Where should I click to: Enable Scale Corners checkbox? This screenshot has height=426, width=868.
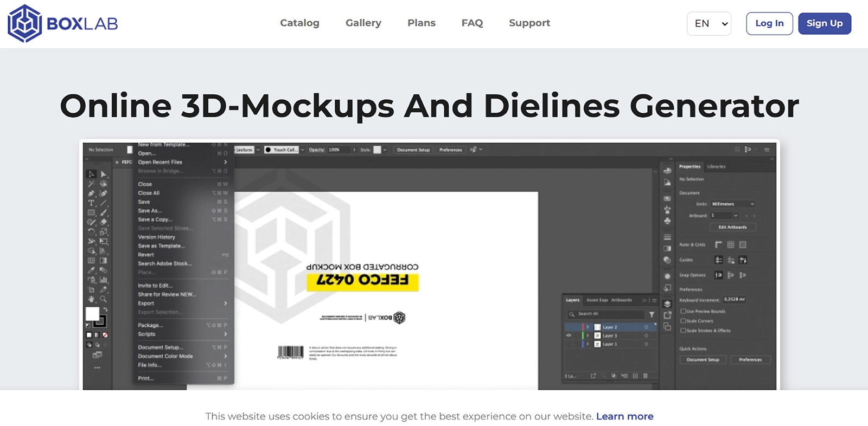tap(683, 321)
